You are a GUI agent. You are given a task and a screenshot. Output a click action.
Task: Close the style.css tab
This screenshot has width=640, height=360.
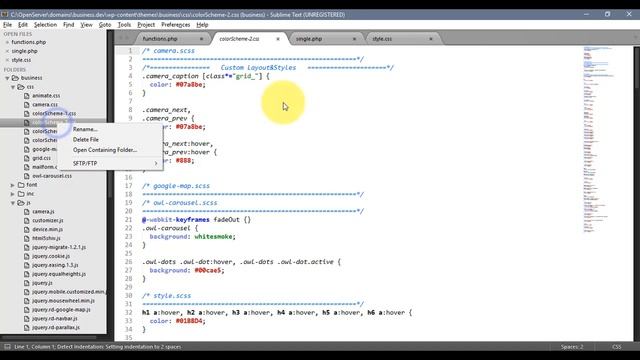[431, 39]
